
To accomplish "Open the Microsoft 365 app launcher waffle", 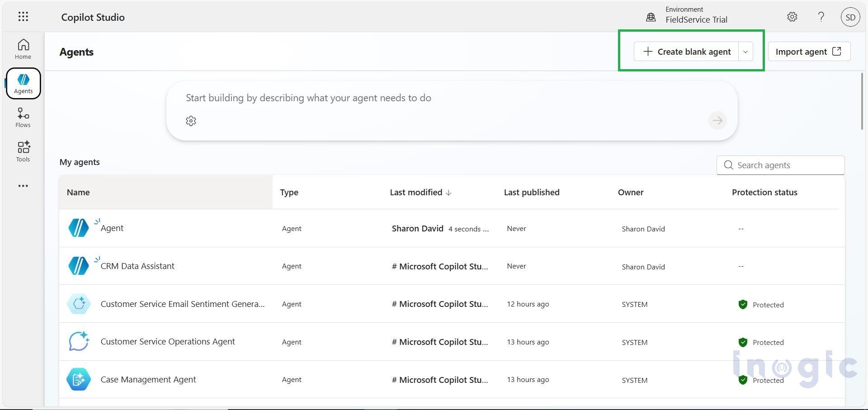I will coord(23,17).
